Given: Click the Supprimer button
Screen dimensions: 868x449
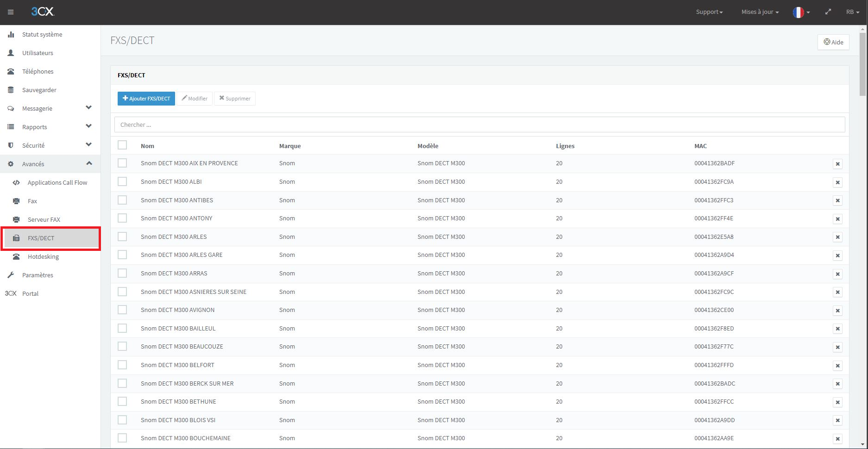Looking at the screenshot, I should [235, 99].
